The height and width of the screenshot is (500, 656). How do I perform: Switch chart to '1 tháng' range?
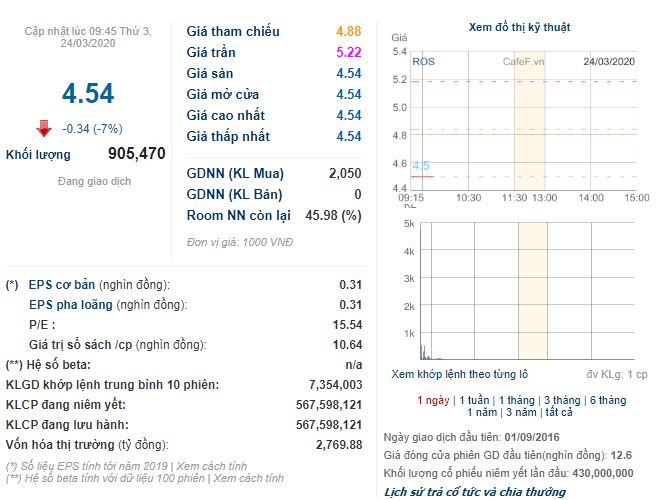coord(519,400)
